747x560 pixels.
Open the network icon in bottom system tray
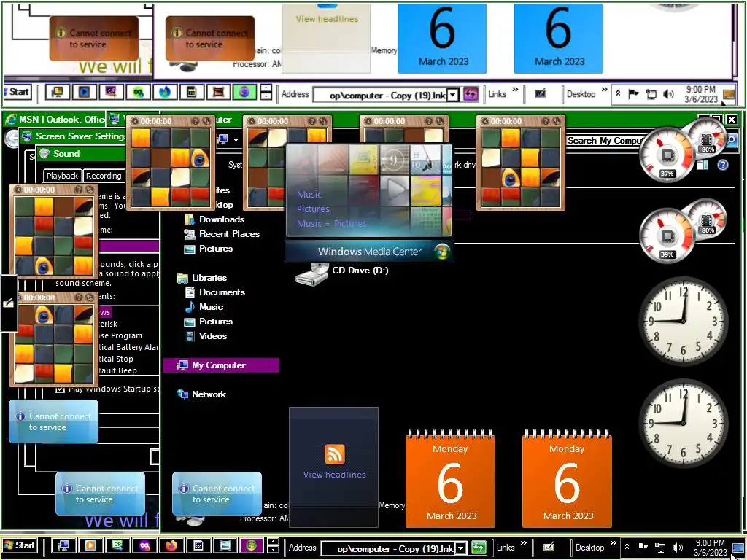(660, 548)
